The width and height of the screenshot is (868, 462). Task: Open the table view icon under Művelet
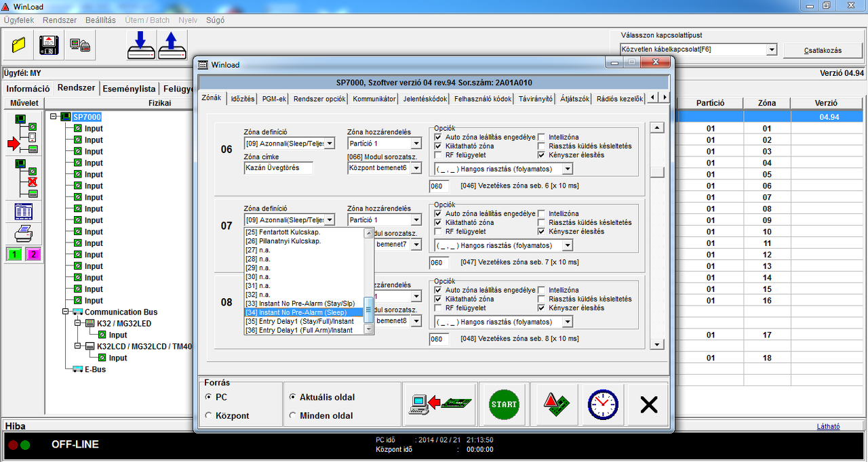[x=23, y=211]
